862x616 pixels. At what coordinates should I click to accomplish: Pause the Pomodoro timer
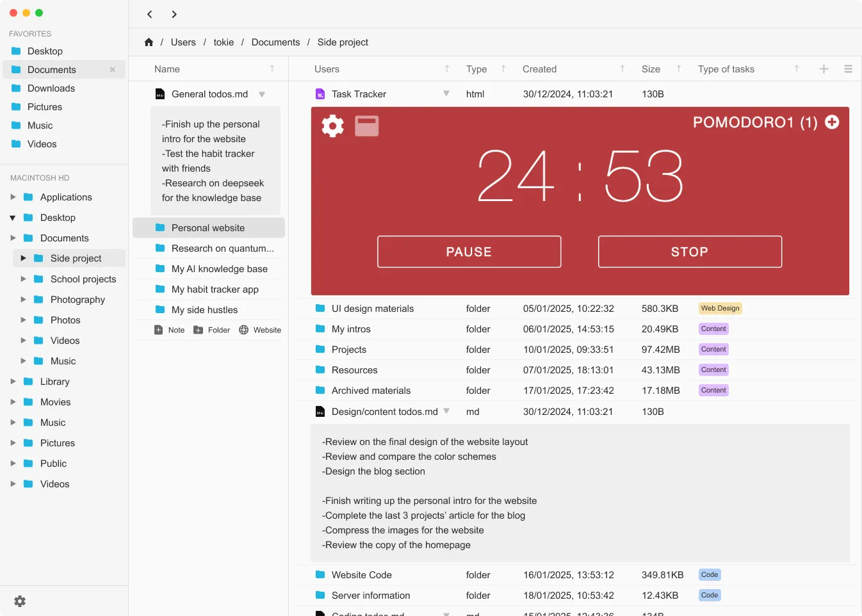(x=469, y=252)
